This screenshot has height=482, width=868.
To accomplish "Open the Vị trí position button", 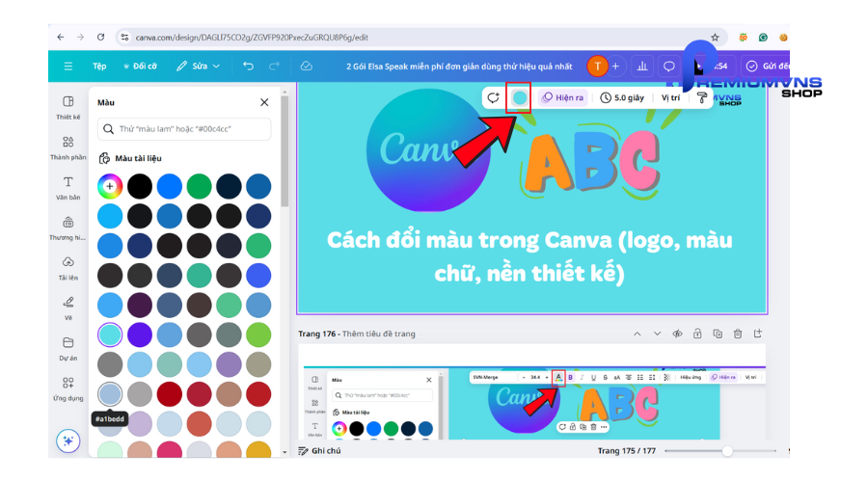I will (x=670, y=98).
